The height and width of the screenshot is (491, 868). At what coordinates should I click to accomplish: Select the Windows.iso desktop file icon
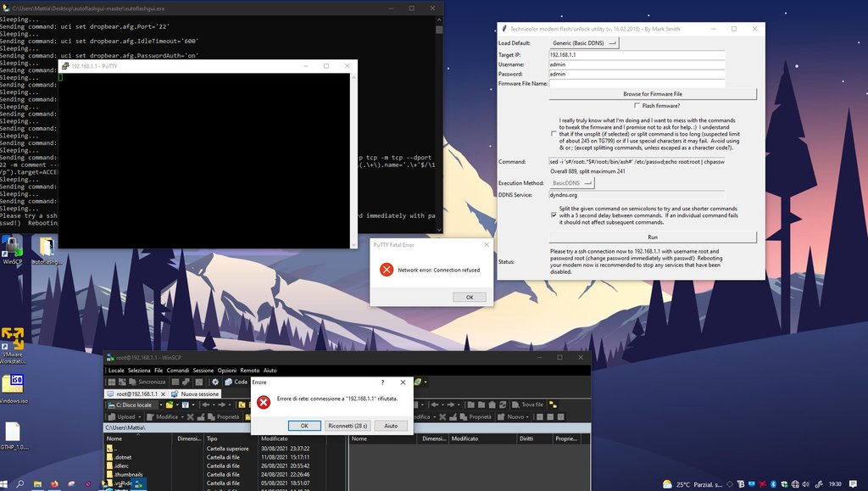point(13,388)
